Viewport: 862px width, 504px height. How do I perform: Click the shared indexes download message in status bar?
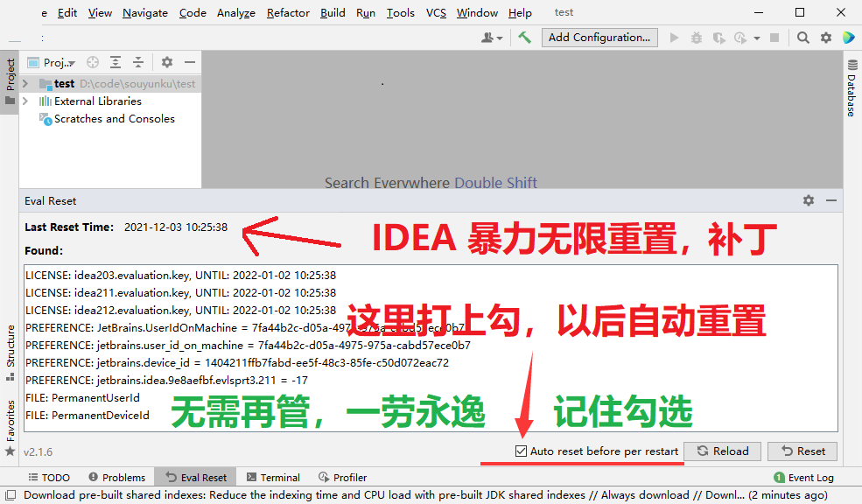point(376,494)
